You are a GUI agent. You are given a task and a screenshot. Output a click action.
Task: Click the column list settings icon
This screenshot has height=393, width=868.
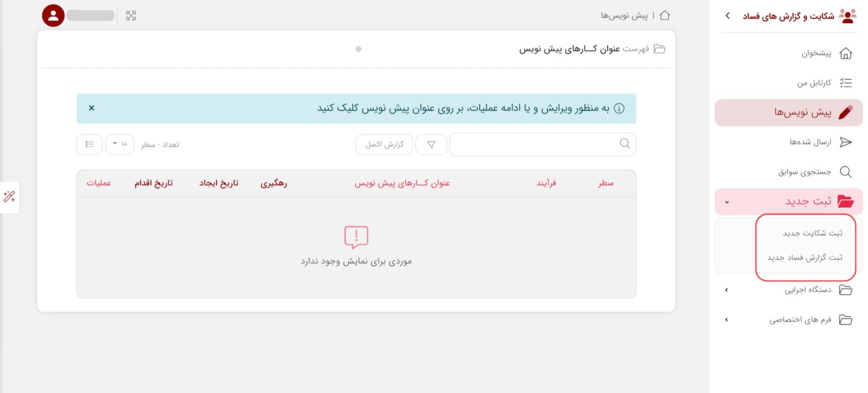(89, 145)
